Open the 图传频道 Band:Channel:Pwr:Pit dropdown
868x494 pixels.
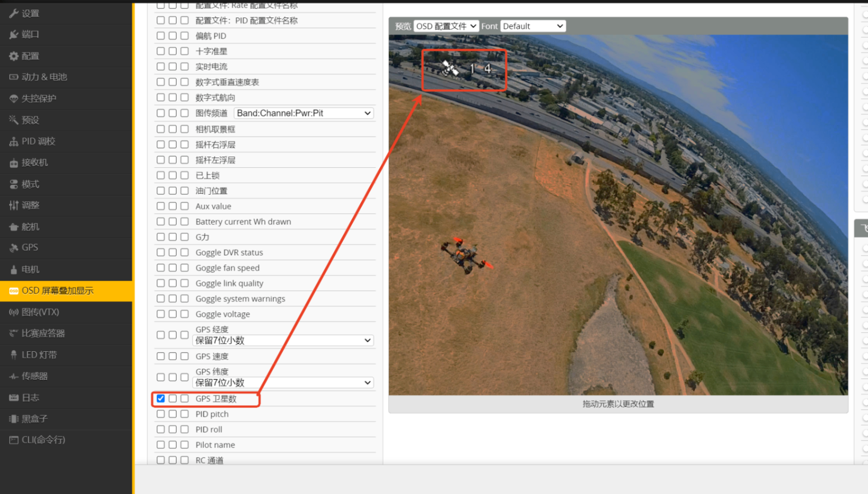click(304, 113)
